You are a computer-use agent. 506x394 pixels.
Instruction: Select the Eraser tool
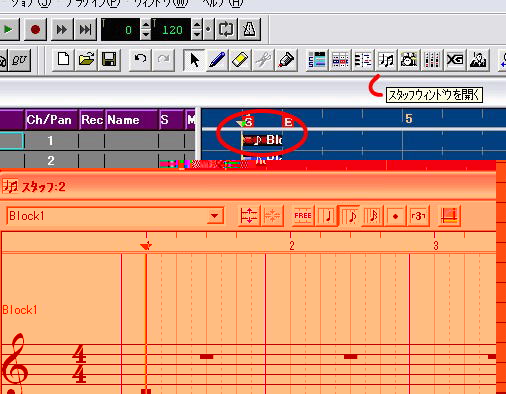pos(240,60)
